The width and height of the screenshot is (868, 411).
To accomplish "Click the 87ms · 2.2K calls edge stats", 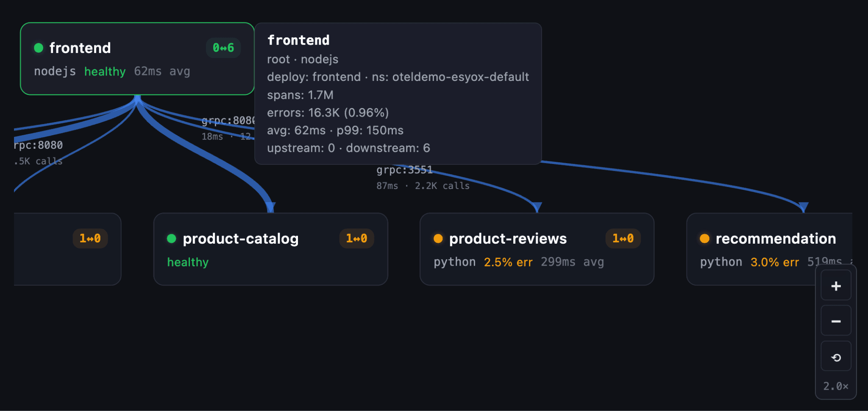I will [423, 186].
